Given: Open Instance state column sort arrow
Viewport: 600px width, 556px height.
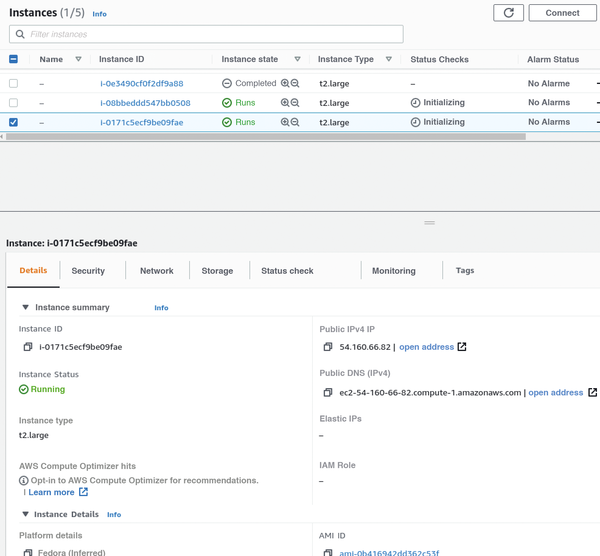Looking at the screenshot, I should click(x=297, y=59).
